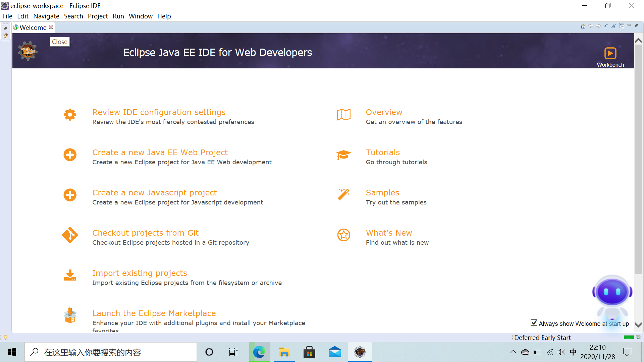This screenshot has height=362, width=644.
Task: Click the Windows taskbar search box
Action: point(111,352)
